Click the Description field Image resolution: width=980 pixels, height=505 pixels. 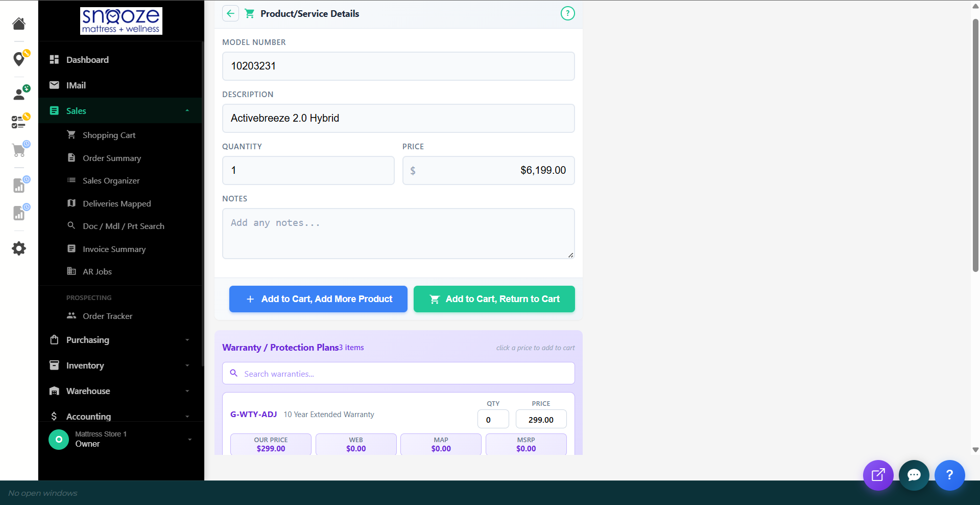coord(398,118)
